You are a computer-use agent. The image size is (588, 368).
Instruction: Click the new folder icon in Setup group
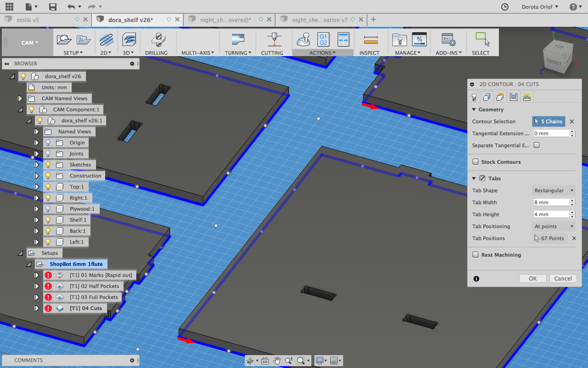click(84, 40)
